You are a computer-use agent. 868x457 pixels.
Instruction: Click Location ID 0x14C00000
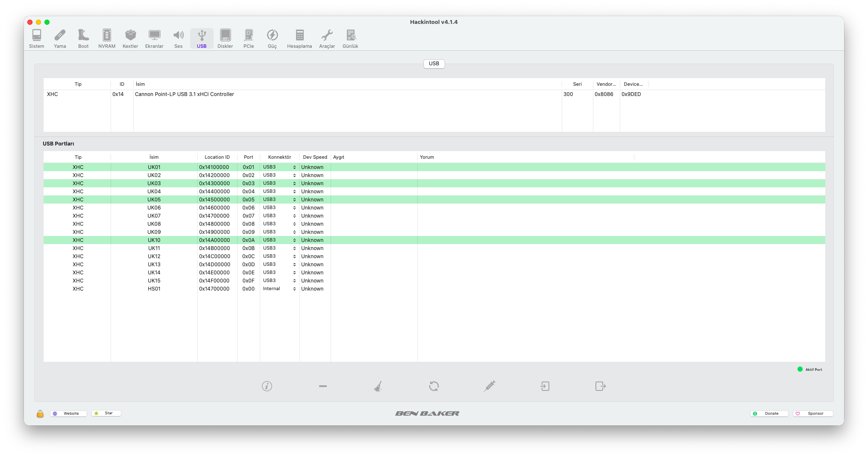point(214,256)
